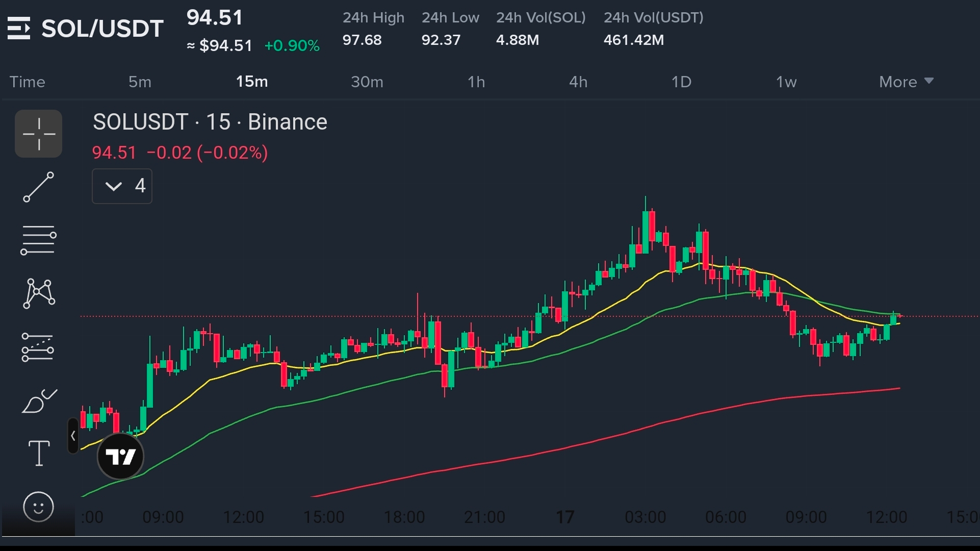Switch to the Time line view

pos(28,82)
